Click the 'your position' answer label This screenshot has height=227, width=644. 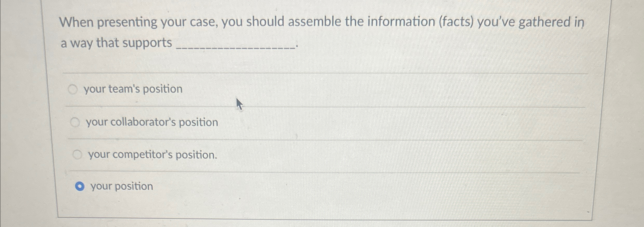(x=121, y=186)
